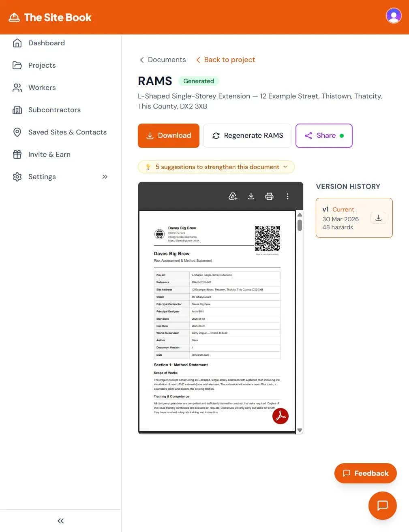This screenshot has width=409, height=532.
Task: Click the Save to Drive icon in PDF toolbar
Action: (x=233, y=196)
